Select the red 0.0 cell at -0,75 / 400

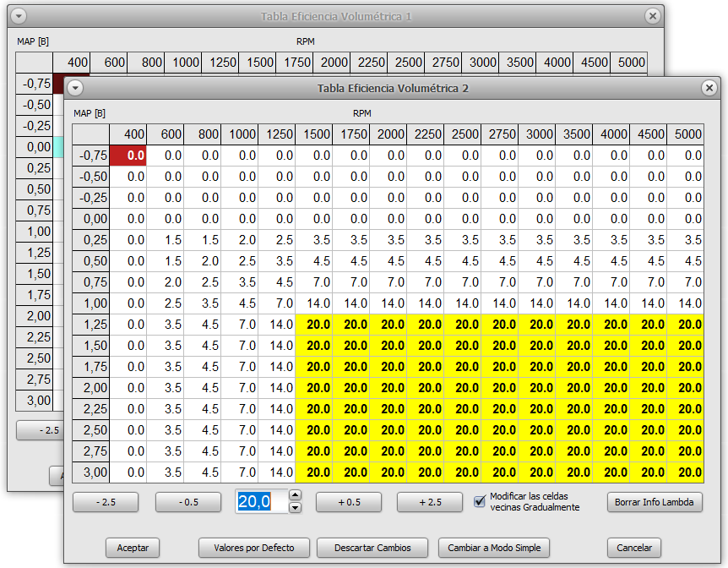(x=128, y=156)
